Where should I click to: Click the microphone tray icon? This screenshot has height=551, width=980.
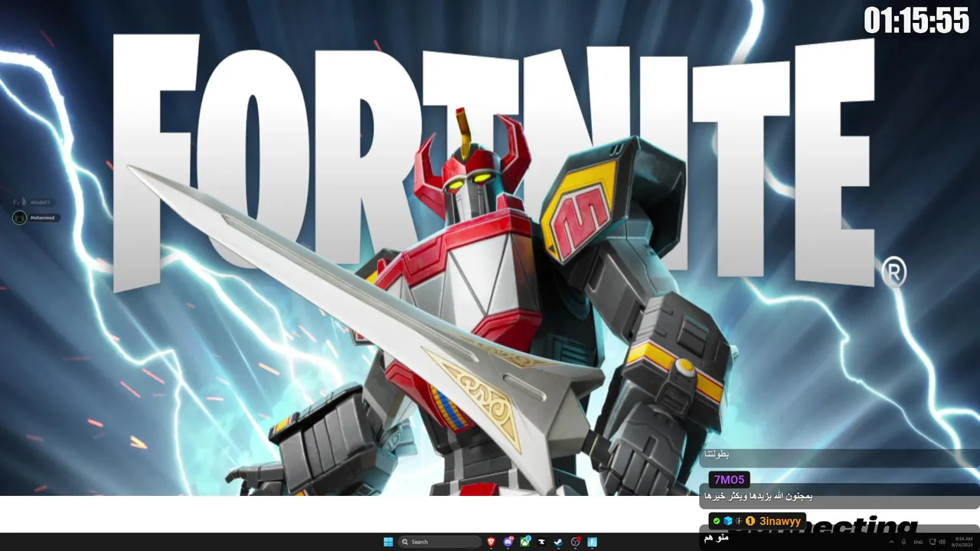tap(903, 542)
